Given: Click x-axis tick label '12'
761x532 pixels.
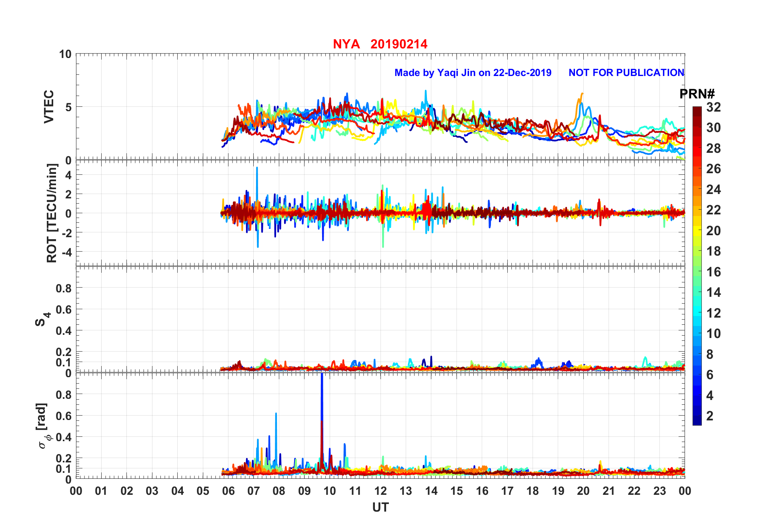Looking at the screenshot, I should coord(380,491).
